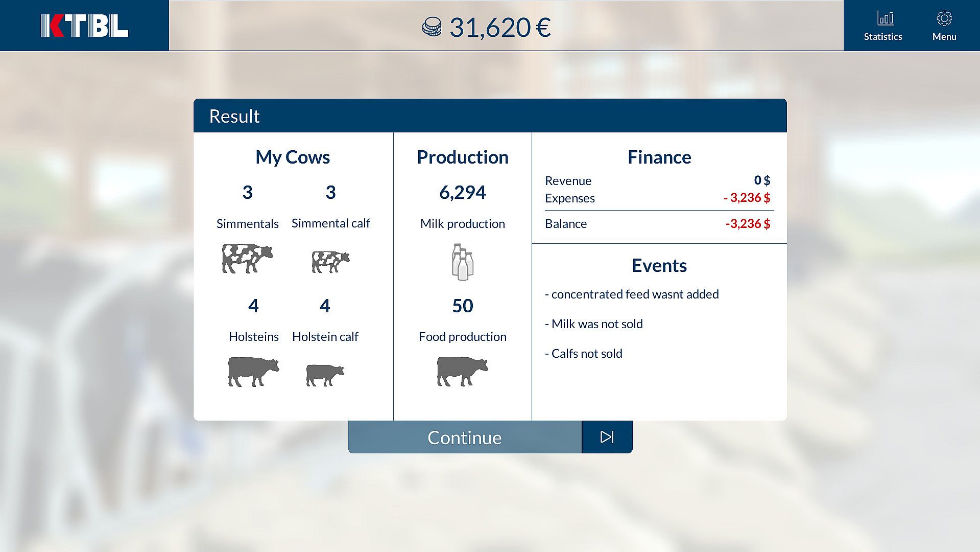The height and width of the screenshot is (552, 980).
Task: Click the coin stack money icon
Action: coord(432,27)
